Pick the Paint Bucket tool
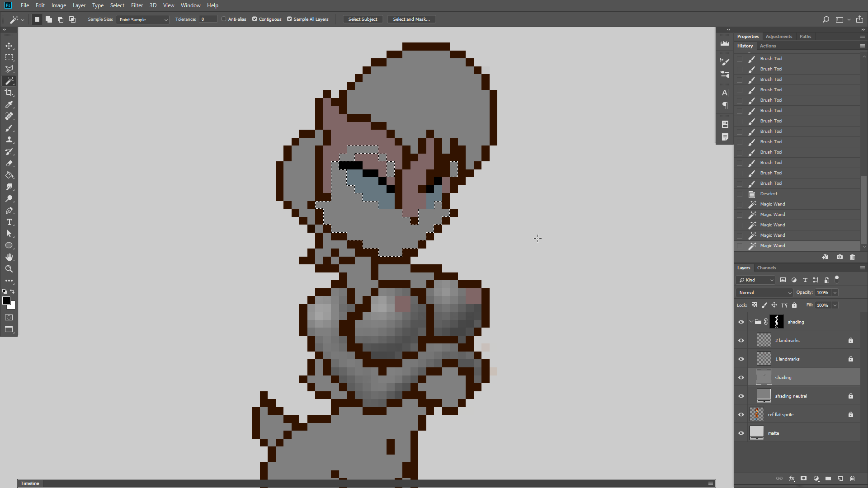Viewport: 868px width, 488px height. (x=9, y=175)
